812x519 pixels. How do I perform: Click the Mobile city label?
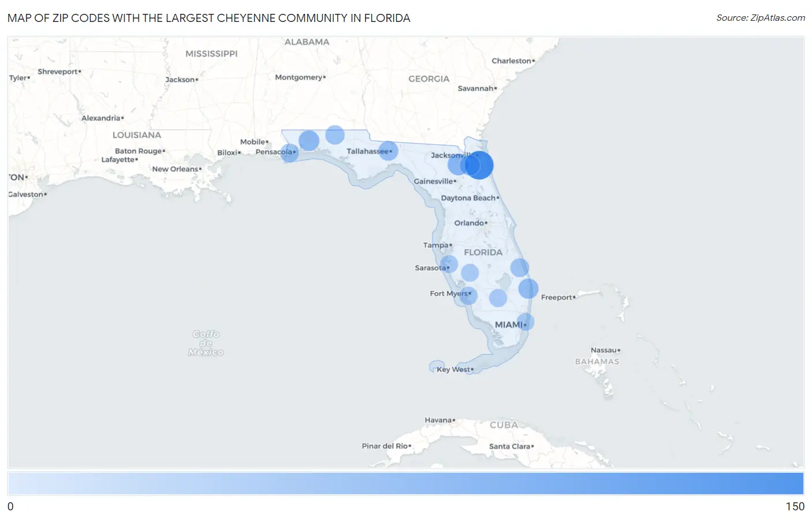253,142
